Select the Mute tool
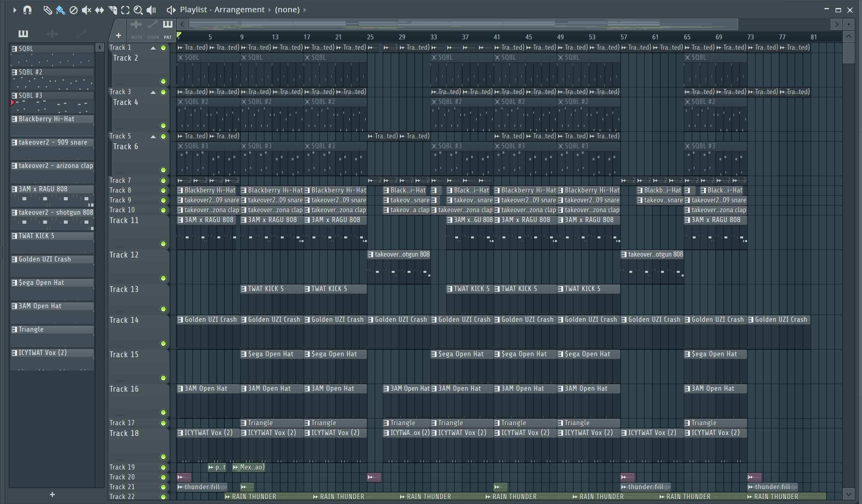The height and width of the screenshot is (504, 862). (86, 10)
